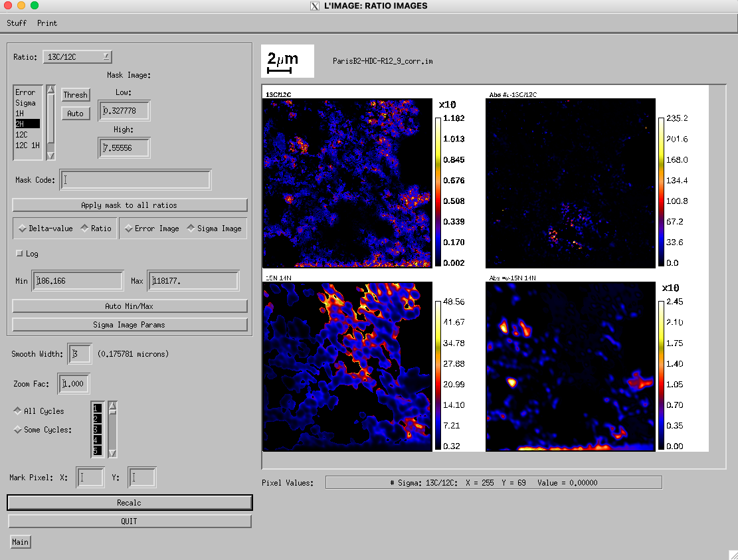The image size is (738, 560).
Task: Open Sigma Image Params
Action: (130, 325)
